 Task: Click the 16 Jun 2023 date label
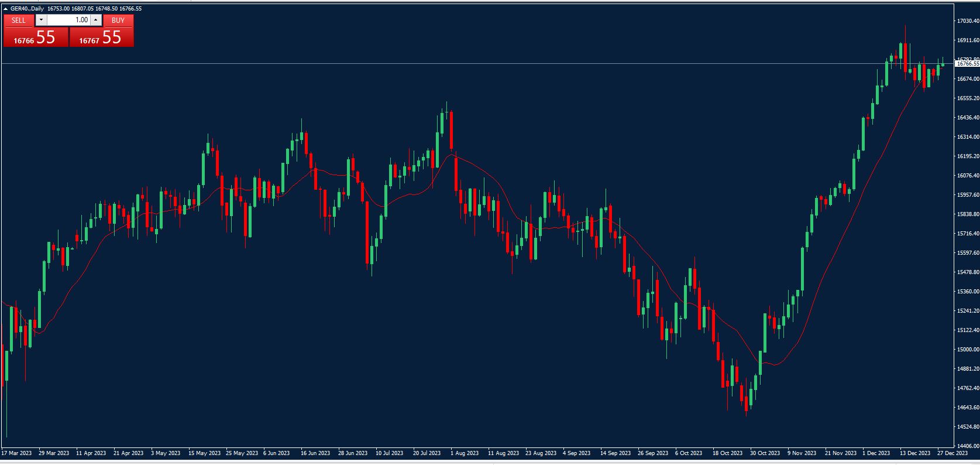tap(315, 453)
